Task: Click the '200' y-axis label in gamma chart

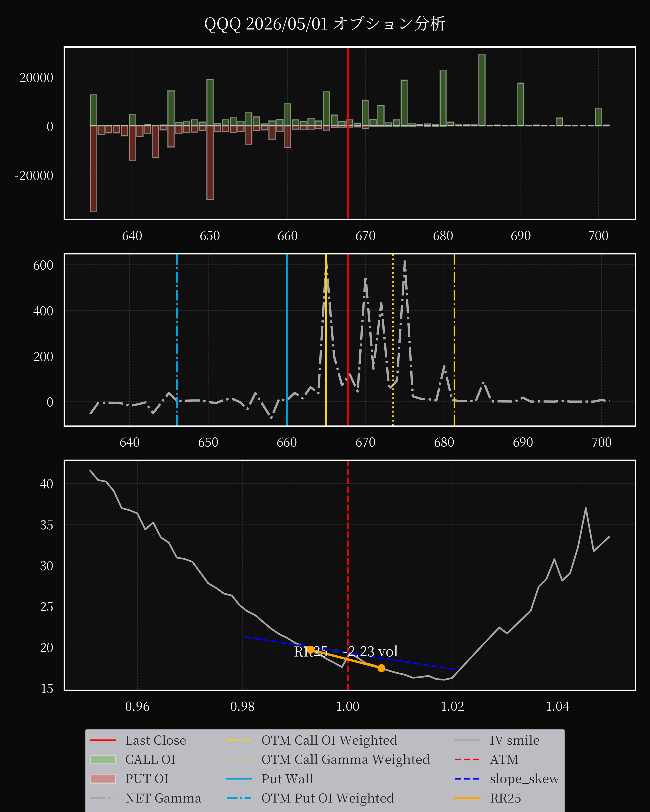Action: tap(43, 357)
